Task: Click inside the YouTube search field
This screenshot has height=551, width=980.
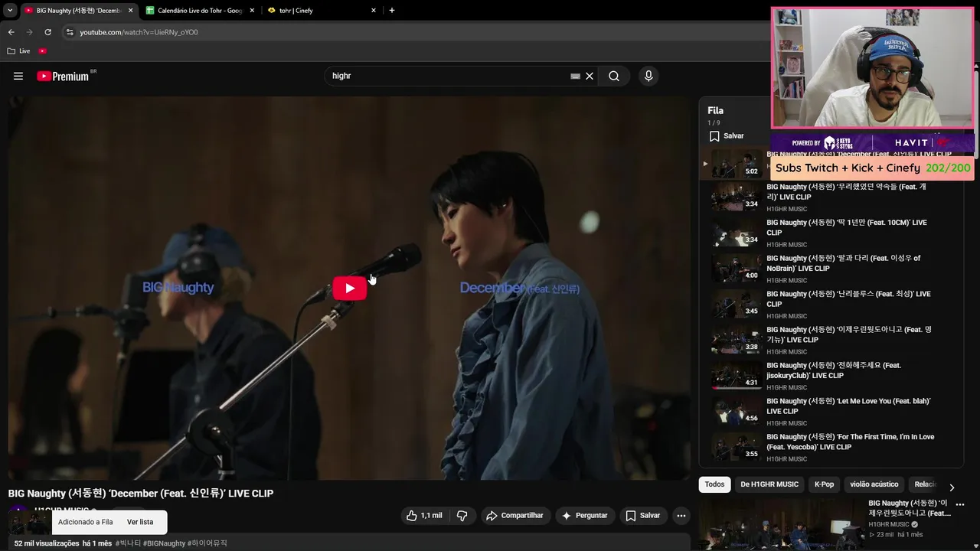Action: 448,76
